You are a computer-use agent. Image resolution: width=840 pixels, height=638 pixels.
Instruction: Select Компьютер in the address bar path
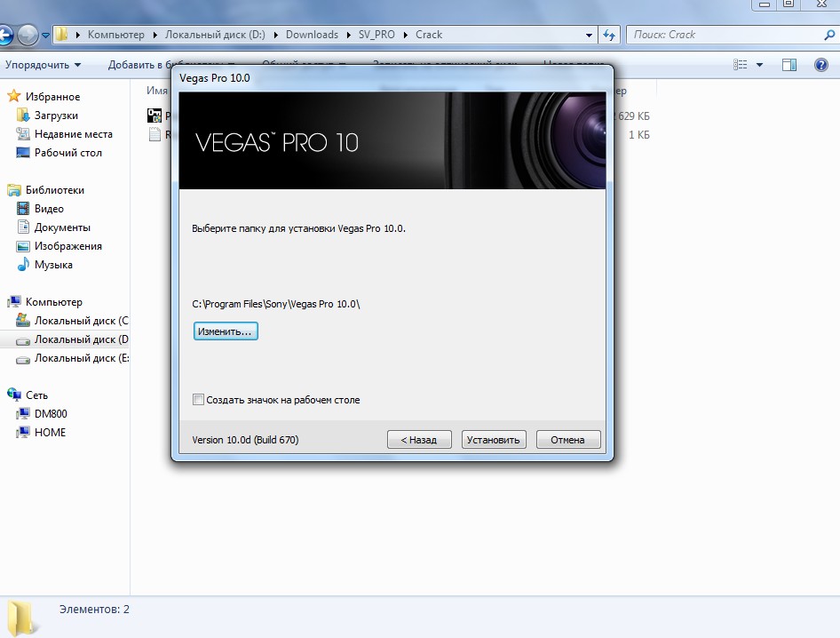pos(115,35)
